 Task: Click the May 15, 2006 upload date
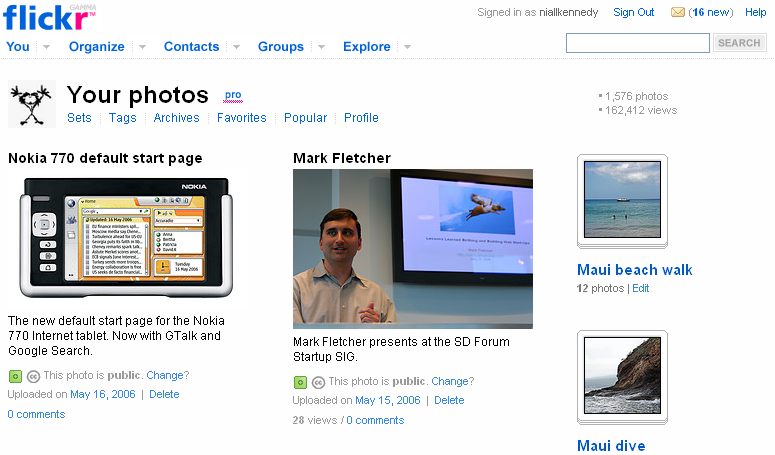point(388,400)
